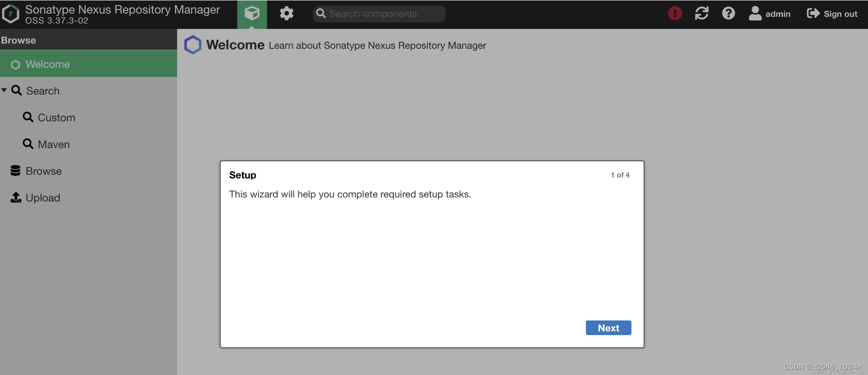Click Sign out
868x375 pixels.
[832, 14]
